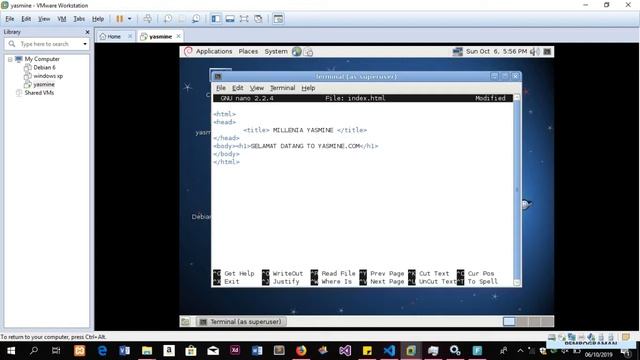
Task: Open the GNOME System menu
Action: pos(276,51)
